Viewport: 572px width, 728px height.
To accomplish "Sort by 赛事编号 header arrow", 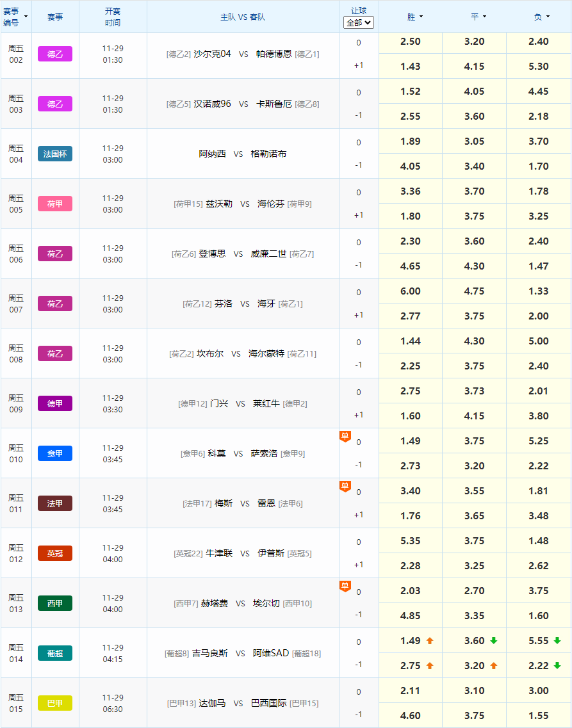I will (26, 17).
